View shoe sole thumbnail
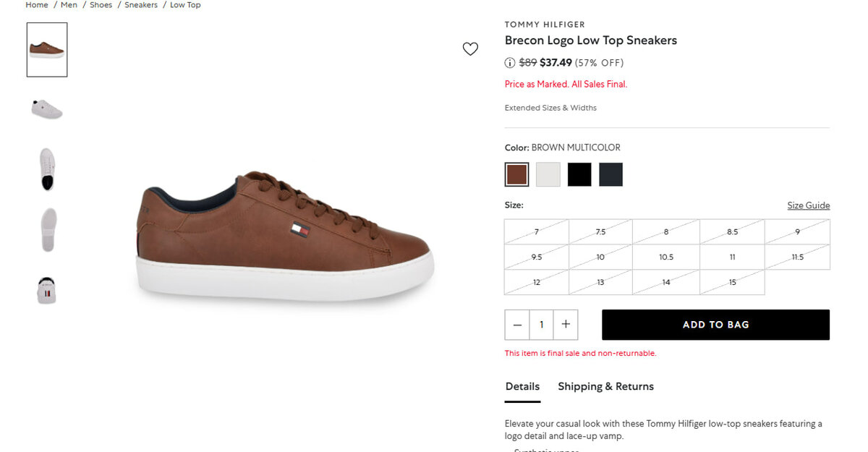The width and height of the screenshot is (868, 452). coord(48,230)
